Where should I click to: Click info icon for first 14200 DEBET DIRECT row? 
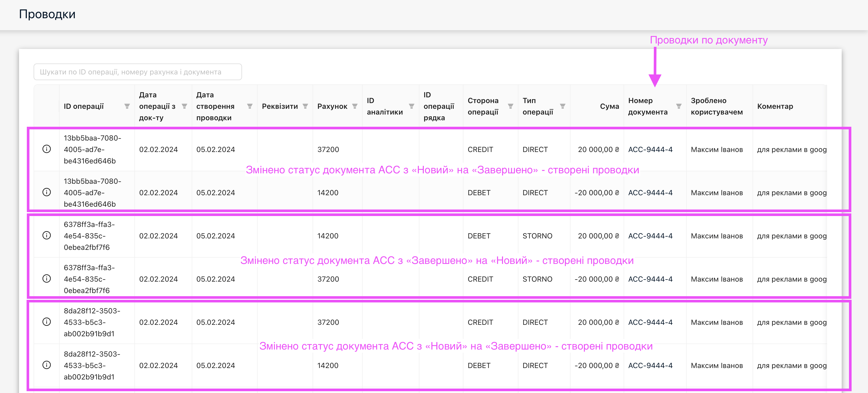pos(46,192)
